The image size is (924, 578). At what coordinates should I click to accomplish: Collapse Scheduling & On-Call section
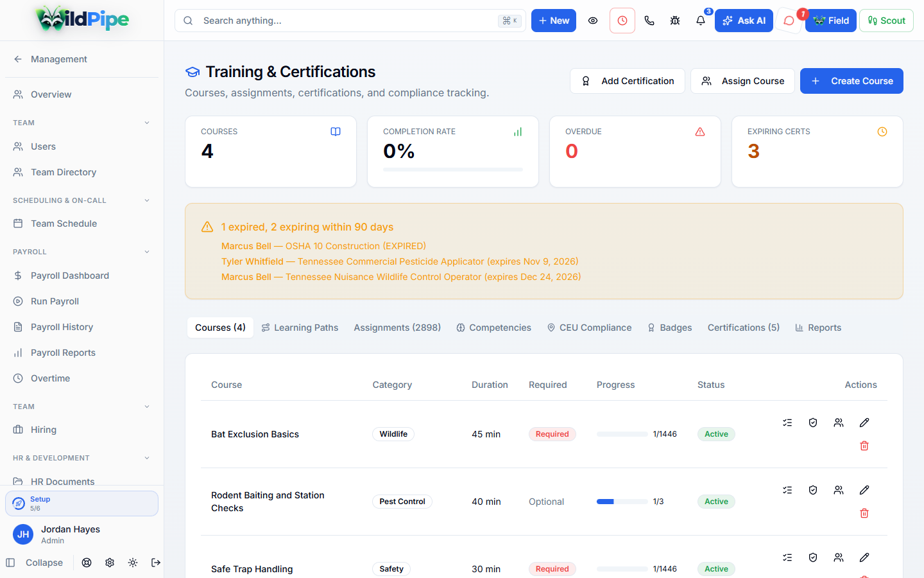click(147, 200)
